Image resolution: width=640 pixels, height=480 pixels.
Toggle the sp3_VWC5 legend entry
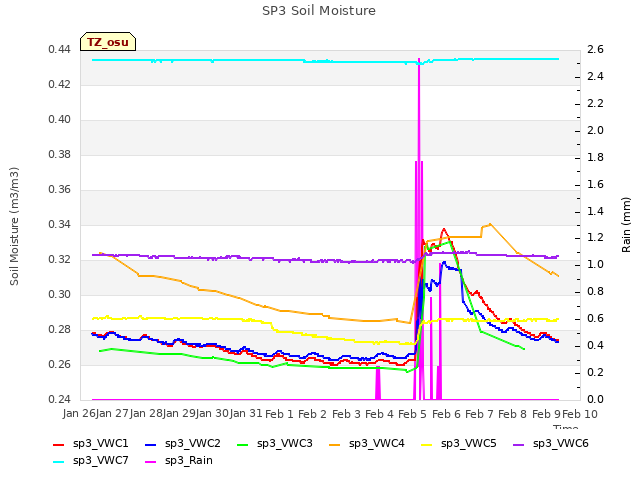click(459, 443)
